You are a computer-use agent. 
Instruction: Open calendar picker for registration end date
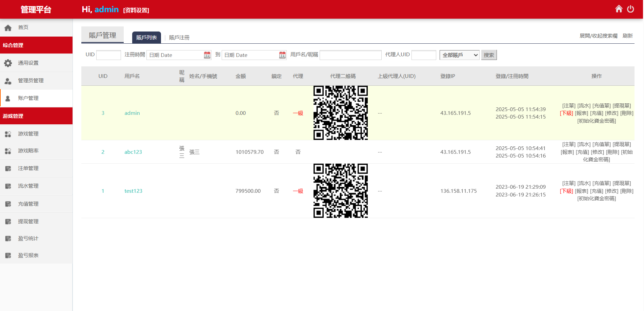click(x=282, y=55)
